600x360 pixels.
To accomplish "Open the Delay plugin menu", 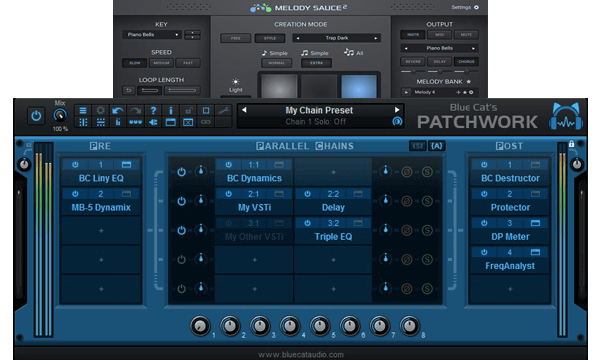I will coord(333,208).
